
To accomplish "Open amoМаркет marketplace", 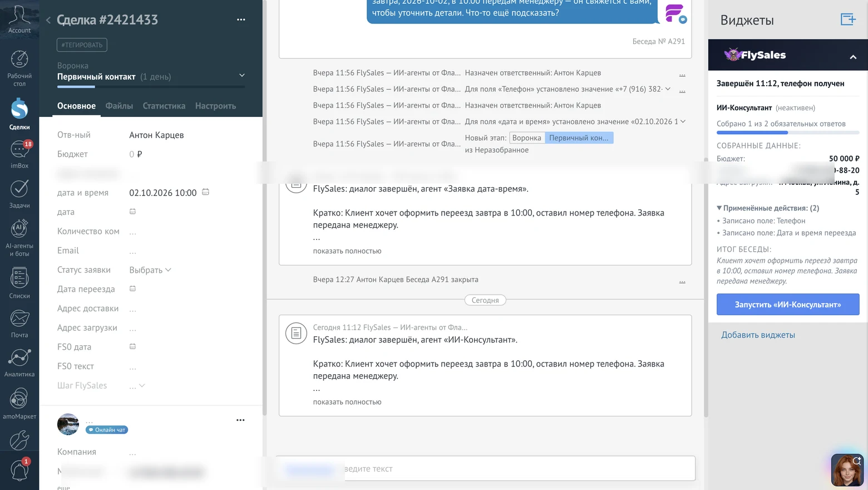I will (x=19, y=403).
